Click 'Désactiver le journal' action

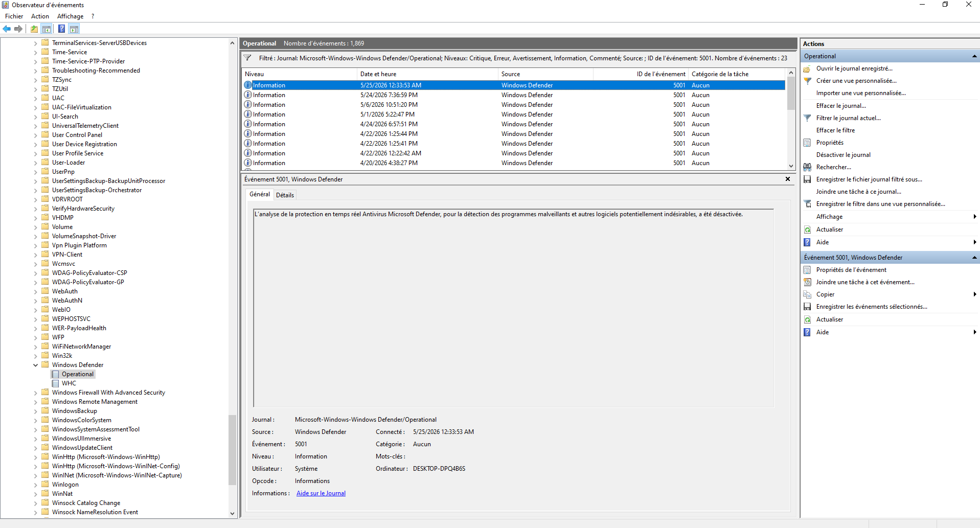coord(843,155)
